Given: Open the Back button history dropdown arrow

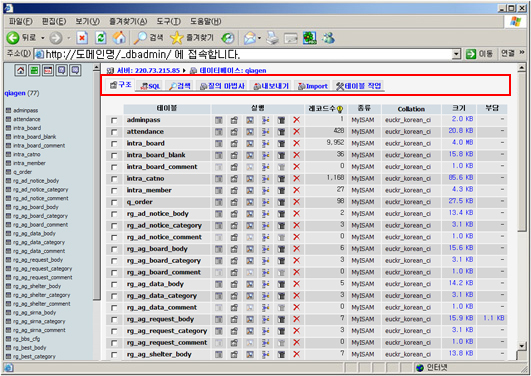Looking at the screenshot, I should click(x=43, y=38).
